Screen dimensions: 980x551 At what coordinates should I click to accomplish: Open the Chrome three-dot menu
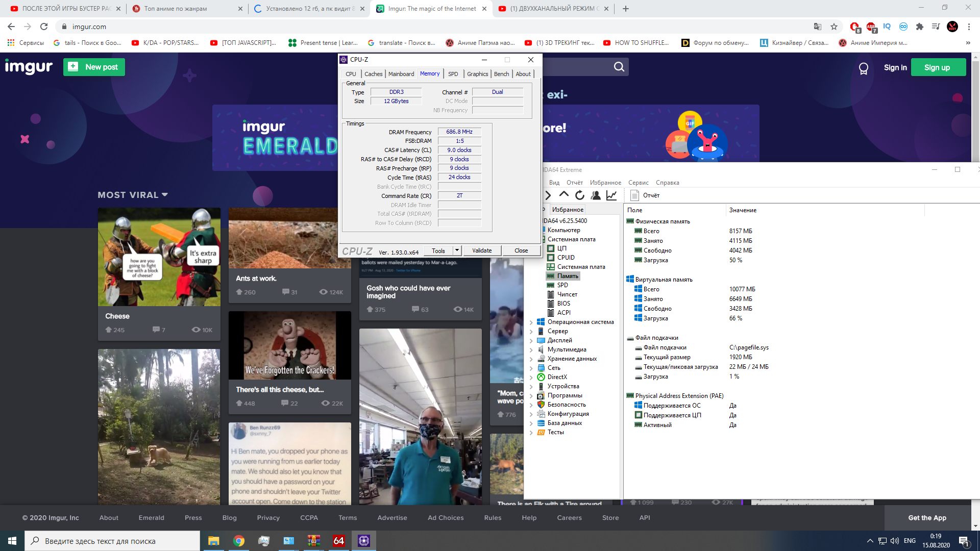pyautogui.click(x=969, y=27)
